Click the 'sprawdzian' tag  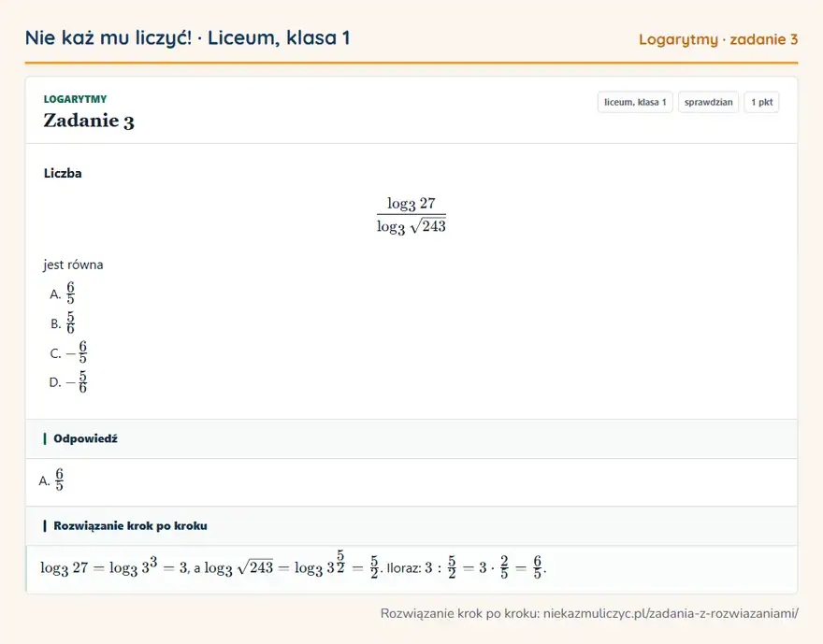click(x=709, y=102)
